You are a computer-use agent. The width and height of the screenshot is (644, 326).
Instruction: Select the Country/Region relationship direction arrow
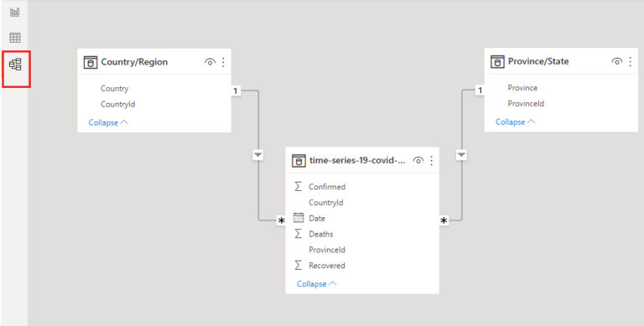pos(258,155)
